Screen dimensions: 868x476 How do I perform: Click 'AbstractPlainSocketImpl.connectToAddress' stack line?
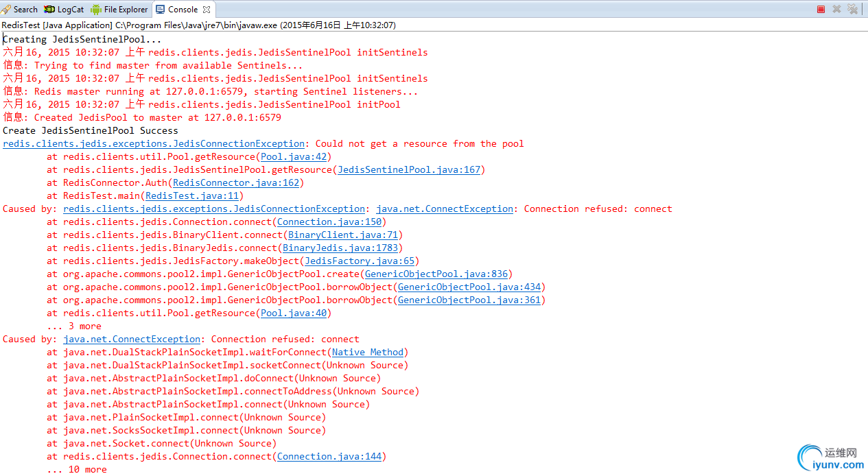[x=233, y=391]
